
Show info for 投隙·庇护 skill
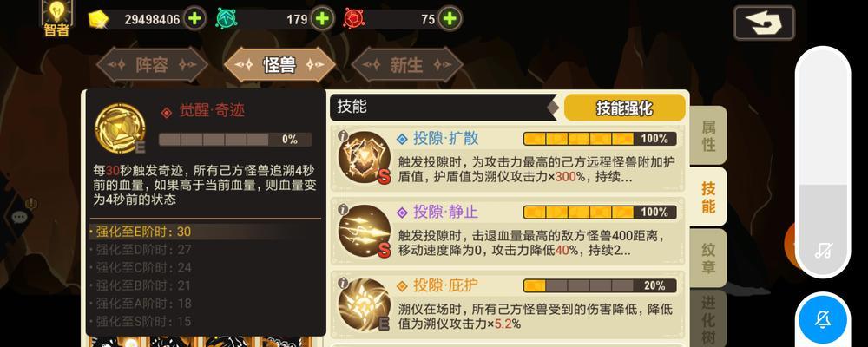[x=343, y=283]
